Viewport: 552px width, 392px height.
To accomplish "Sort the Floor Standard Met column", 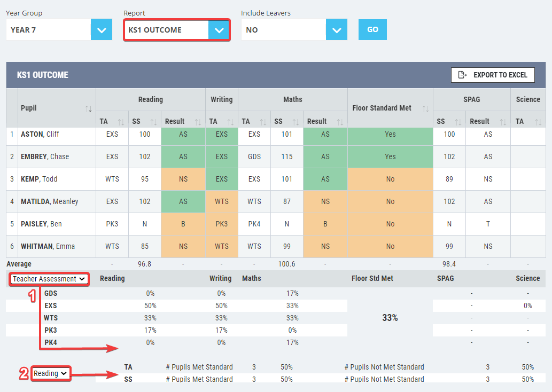I will click(x=426, y=108).
